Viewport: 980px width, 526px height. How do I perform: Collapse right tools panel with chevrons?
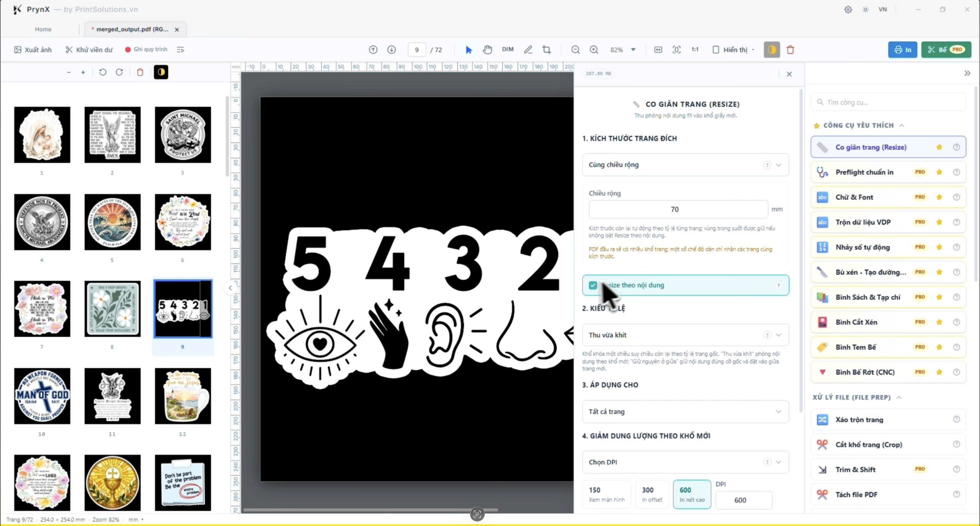(967, 73)
